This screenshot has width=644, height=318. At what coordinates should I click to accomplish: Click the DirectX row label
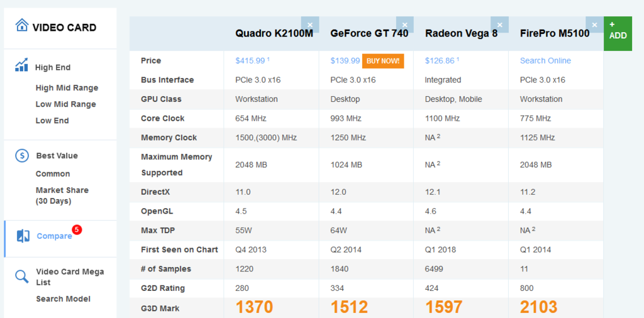(x=155, y=192)
